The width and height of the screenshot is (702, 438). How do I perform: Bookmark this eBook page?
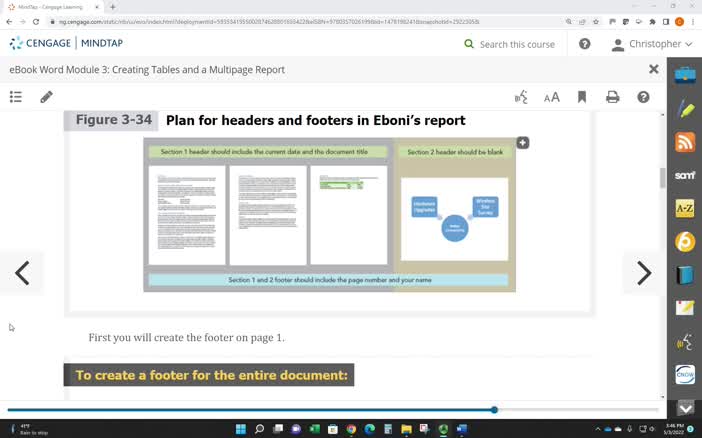[582, 97]
